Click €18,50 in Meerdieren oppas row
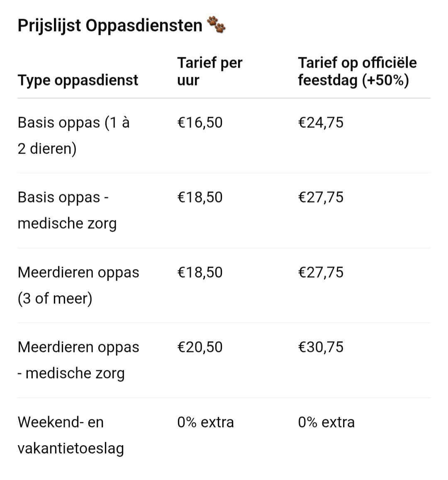The width and height of the screenshot is (448, 480). (200, 272)
